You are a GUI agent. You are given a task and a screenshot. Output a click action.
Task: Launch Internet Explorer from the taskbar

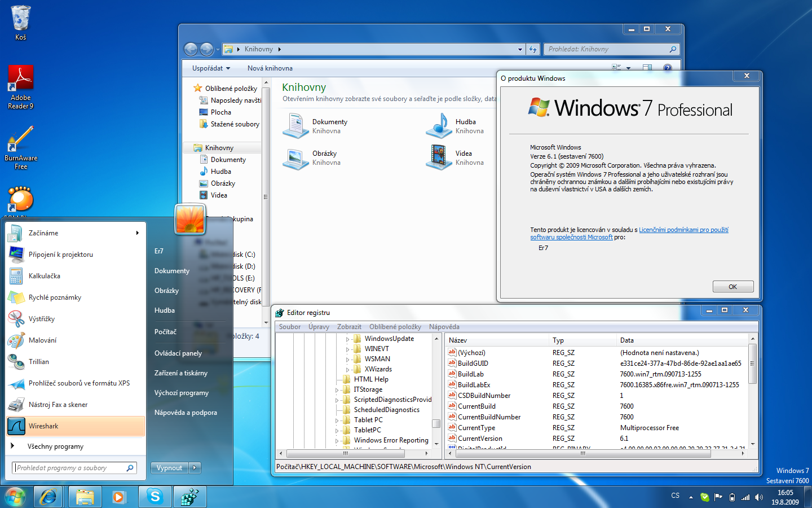click(48, 497)
